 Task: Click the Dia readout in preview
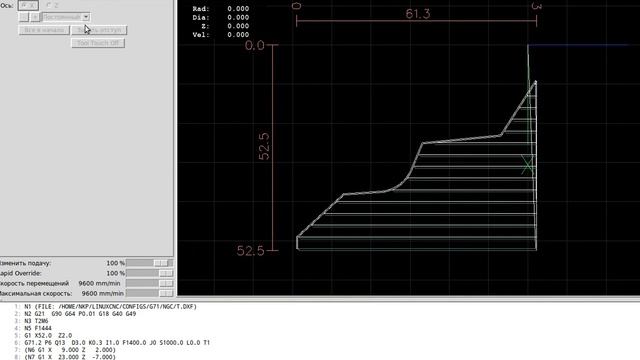pos(221,18)
